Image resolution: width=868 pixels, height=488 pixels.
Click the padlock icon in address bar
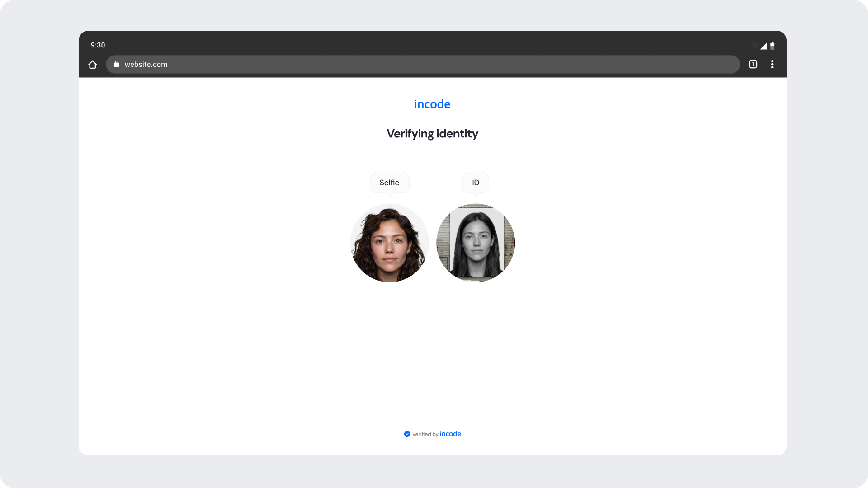[117, 64]
